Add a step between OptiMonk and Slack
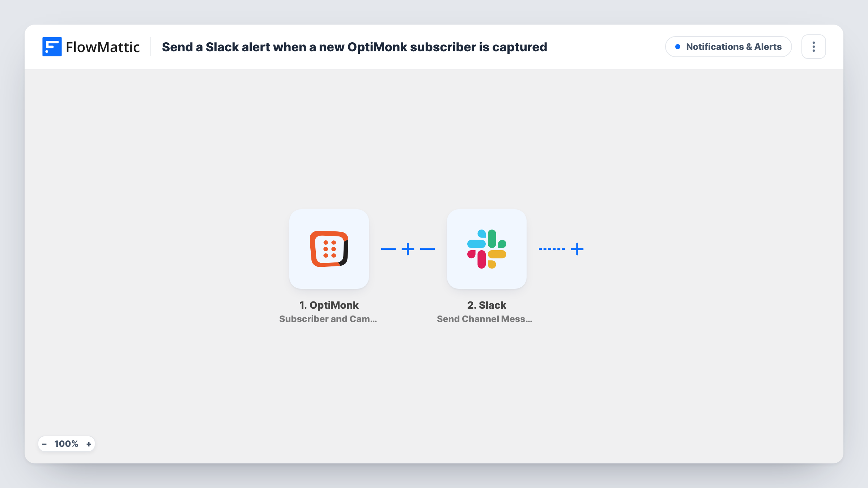868x488 pixels. pos(408,249)
